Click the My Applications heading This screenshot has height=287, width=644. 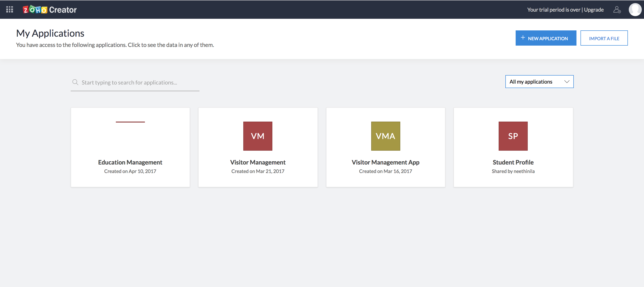(x=50, y=33)
